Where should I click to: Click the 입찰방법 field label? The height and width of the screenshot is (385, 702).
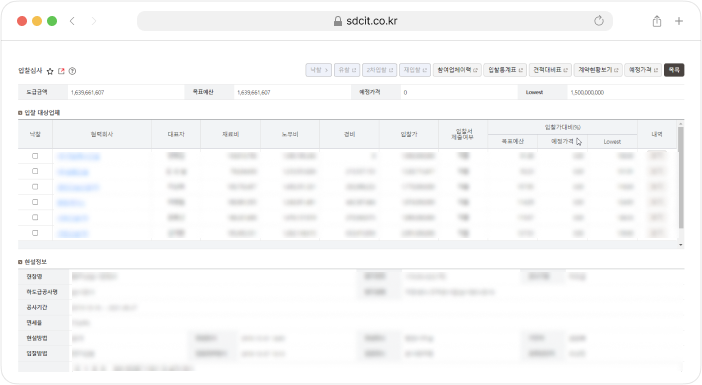(x=37, y=354)
